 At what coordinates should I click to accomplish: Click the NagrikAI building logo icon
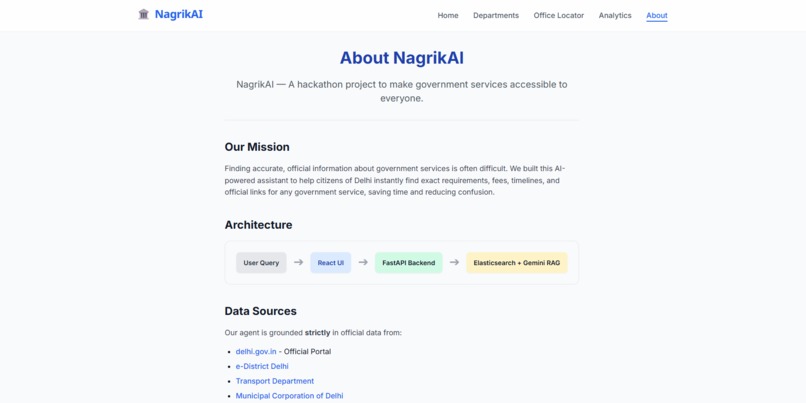(143, 14)
